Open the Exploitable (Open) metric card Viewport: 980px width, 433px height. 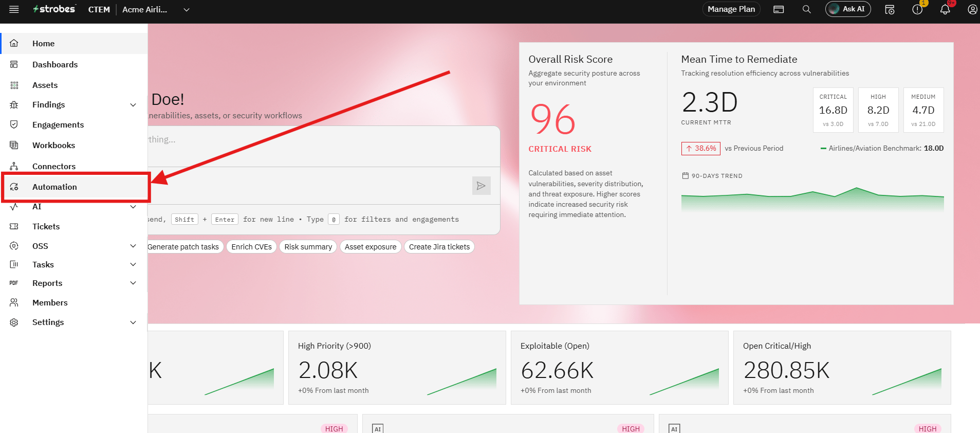619,368
